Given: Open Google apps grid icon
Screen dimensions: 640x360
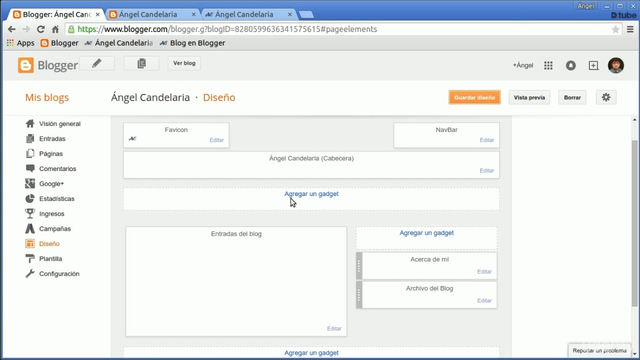Looking at the screenshot, I should (x=548, y=65).
